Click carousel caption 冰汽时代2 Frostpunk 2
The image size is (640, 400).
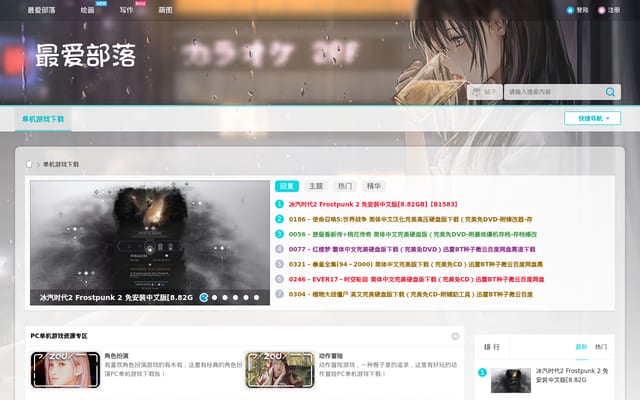tap(116, 298)
